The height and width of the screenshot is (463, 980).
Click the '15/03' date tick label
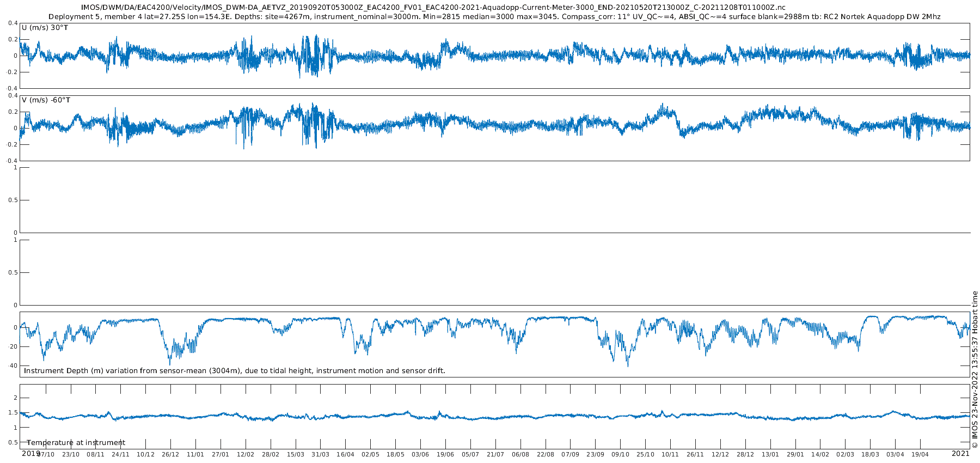[x=296, y=454]
